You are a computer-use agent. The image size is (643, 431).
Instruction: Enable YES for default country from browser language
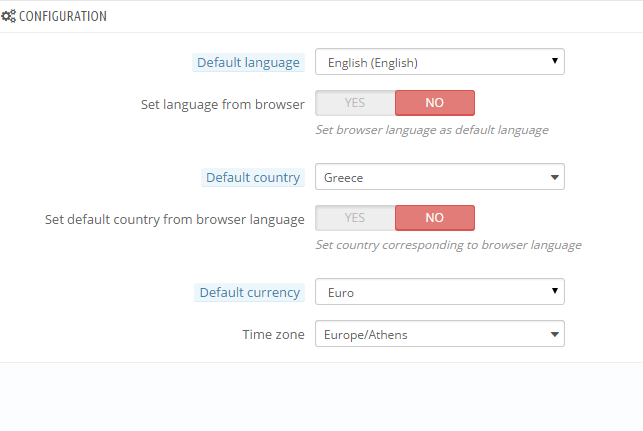click(x=355, y=218)
